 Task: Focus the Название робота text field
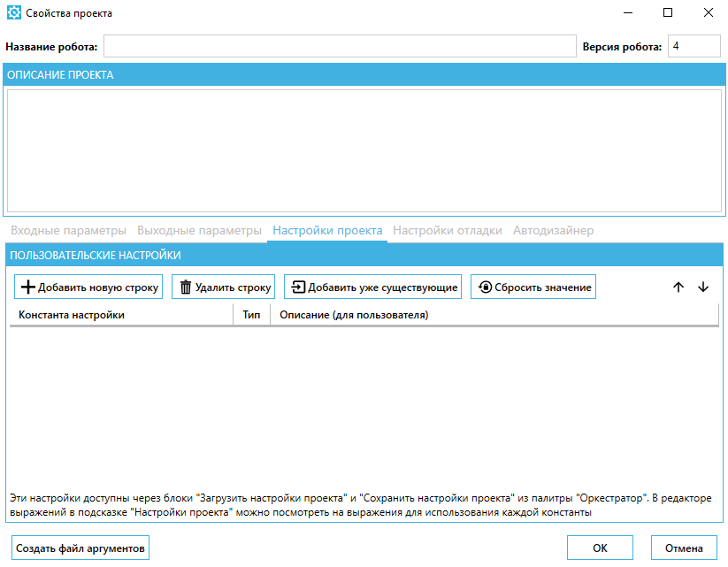340,46
